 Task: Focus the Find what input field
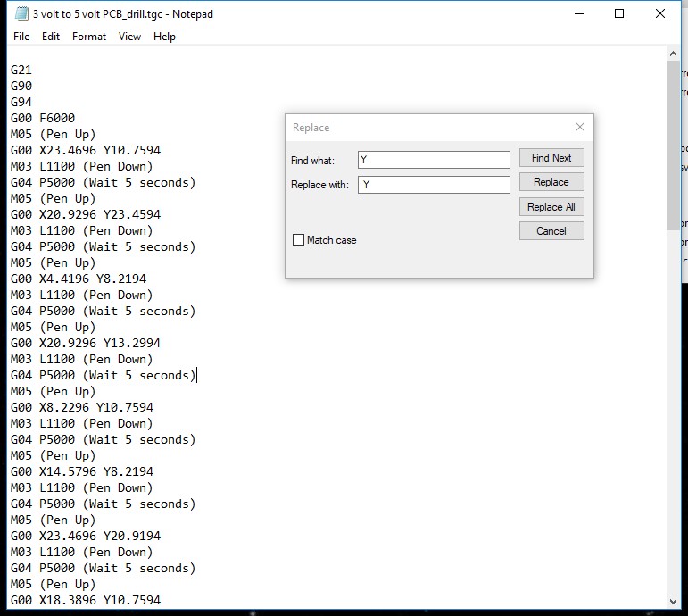pyautogui.click(x=434, y=160)
